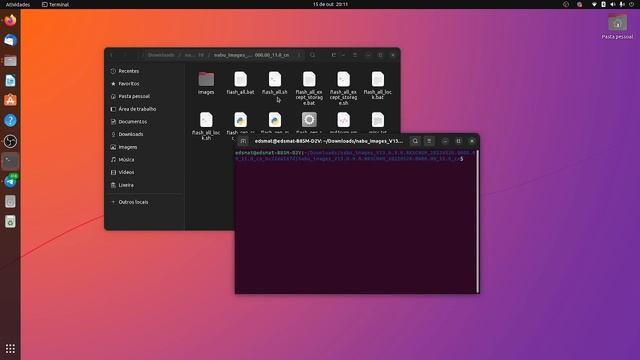Go forward in Files navigation

click(125, 55)
